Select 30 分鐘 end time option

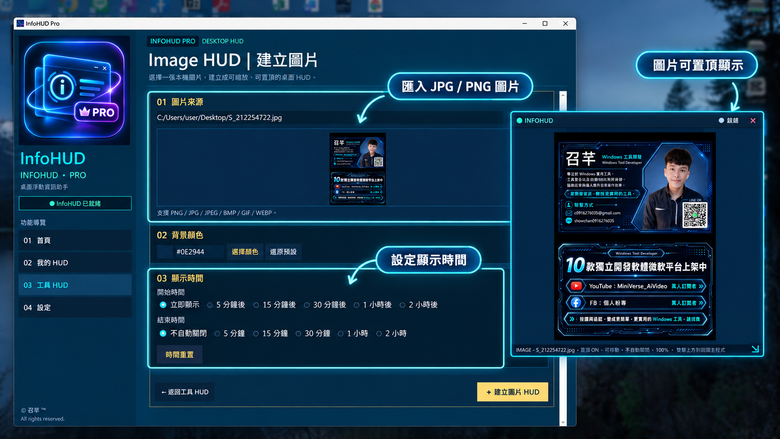(x=313, y=333)
